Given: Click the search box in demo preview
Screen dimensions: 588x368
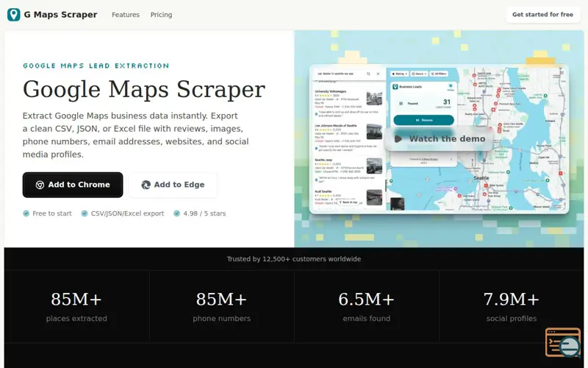Looking at the screenshot, I should tap(348, 74).
